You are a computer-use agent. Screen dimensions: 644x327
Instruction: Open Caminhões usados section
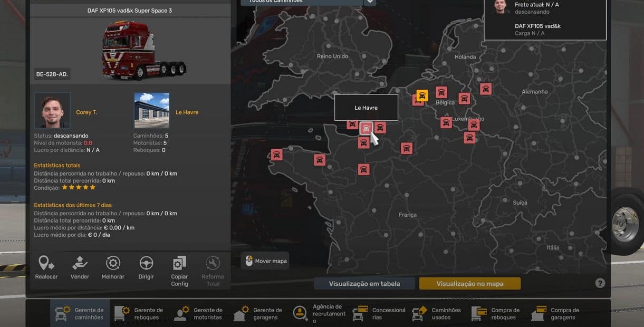pyautogui.click(x=437, y=313)
